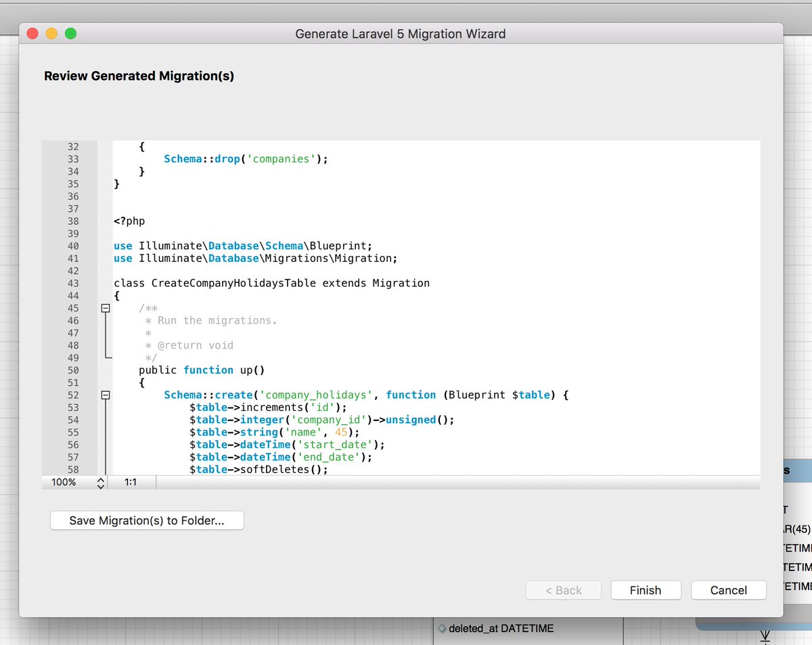Click the Finish button

pos(646,590)
